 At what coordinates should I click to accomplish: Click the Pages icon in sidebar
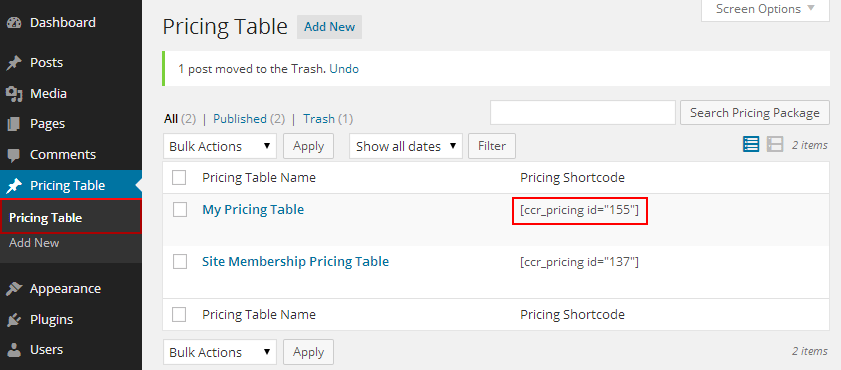pos(14,124)
